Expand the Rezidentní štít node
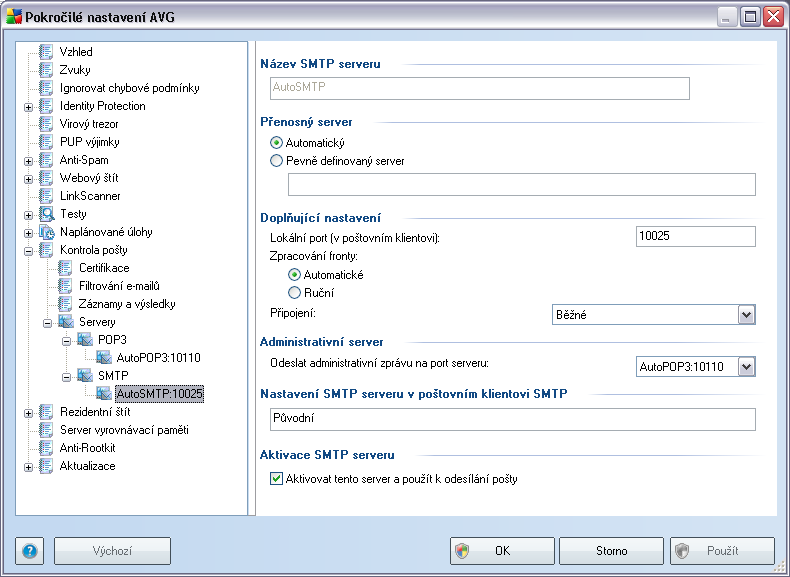This screenshot has height=577, width=790. [29, 413]
